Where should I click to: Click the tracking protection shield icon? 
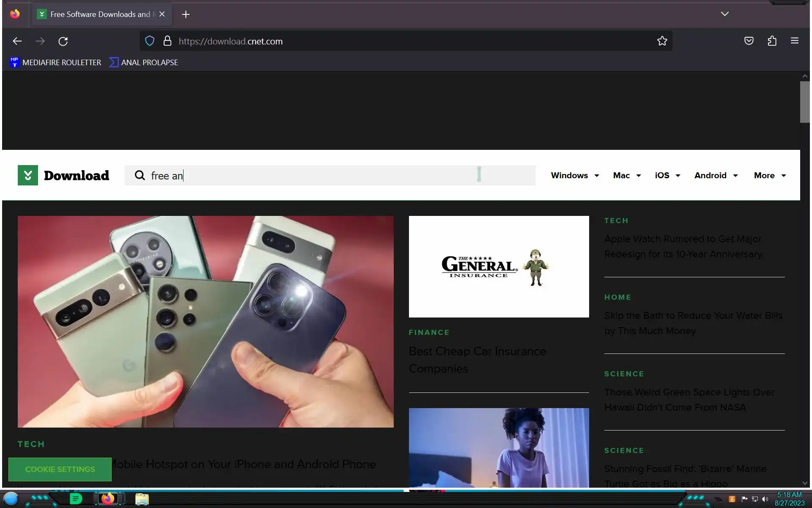(150, 41)
